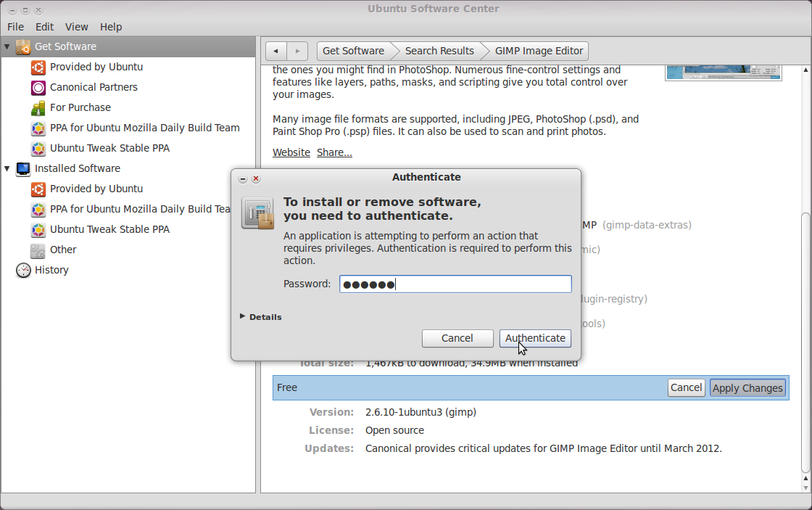The width and height of the screenshot is (812, 510).
Task: Click the (gimp-data-extras) add-on text
Action: click(x=647, y=225)
